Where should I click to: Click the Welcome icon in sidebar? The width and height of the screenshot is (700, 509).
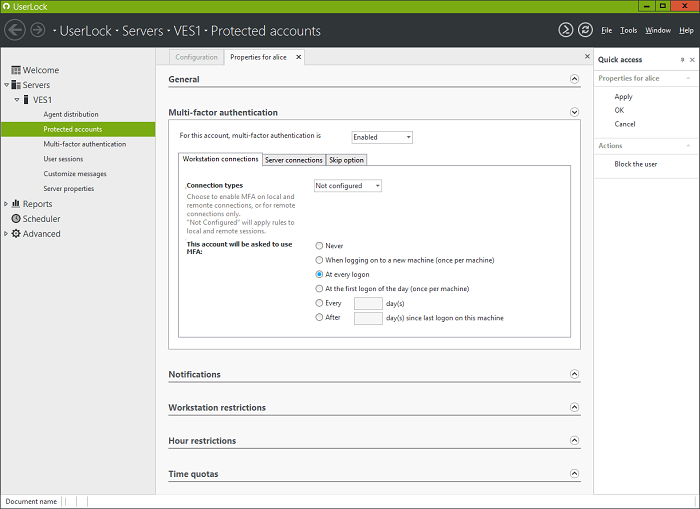16,70
